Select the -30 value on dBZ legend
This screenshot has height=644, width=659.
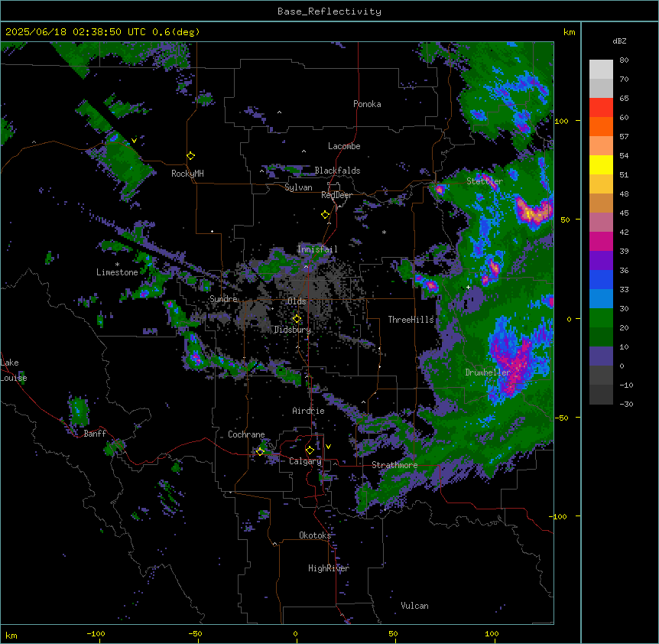pos(626,404)
